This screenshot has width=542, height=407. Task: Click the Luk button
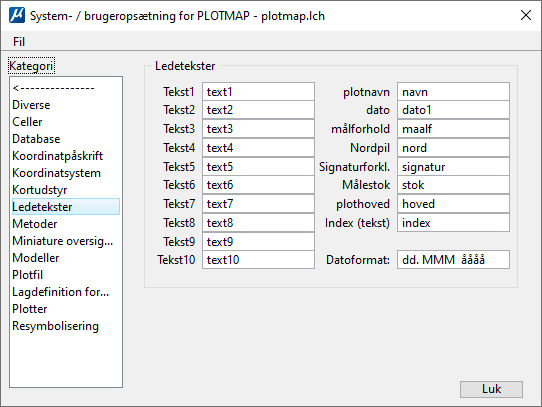pyautogui.click(x=491, y=389)
